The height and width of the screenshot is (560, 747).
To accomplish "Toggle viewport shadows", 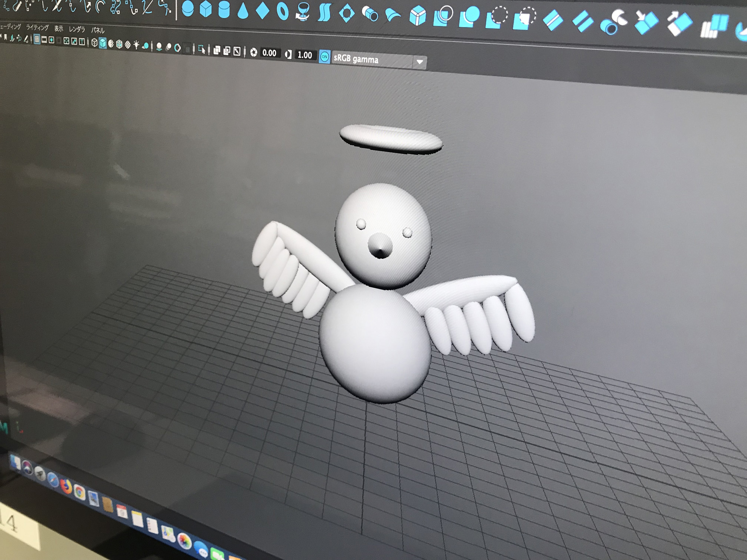I will point(146,46).
